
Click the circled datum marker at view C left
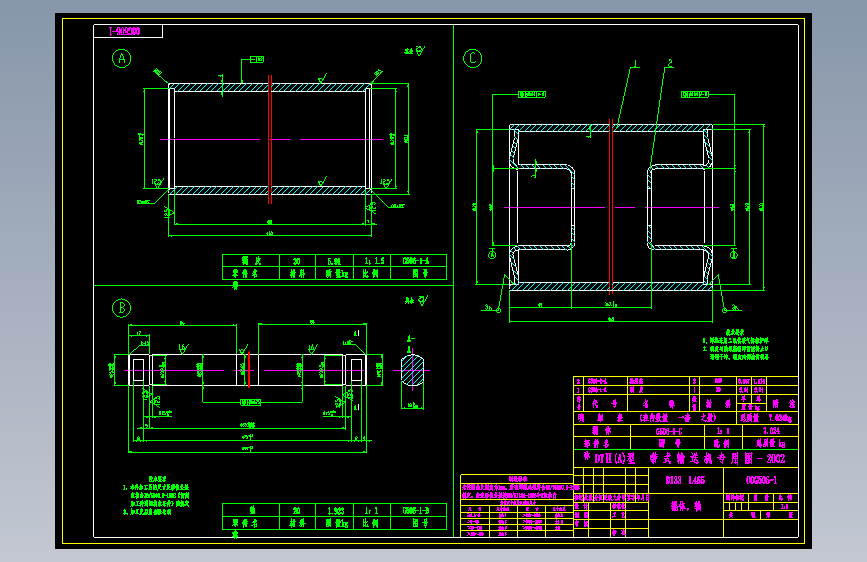coord(492,254)
